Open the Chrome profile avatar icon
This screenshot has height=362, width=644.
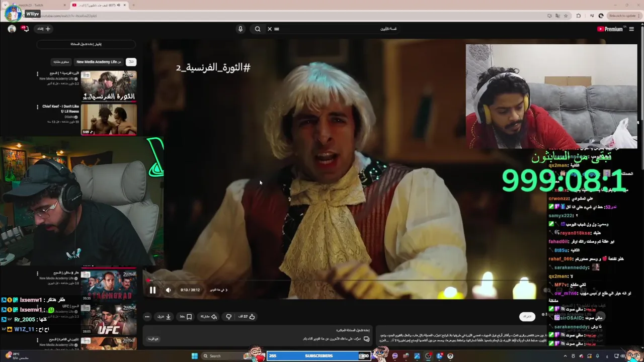pyautogui.click(x=601, y=16)
